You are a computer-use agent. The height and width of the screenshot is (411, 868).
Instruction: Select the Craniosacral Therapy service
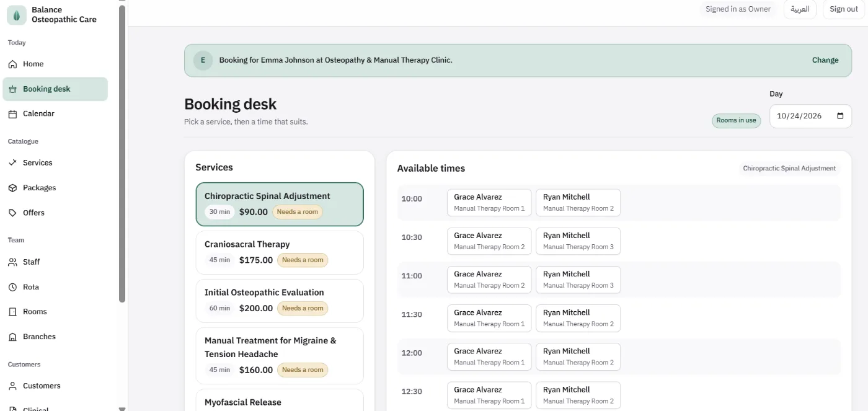tap(280, 252)
